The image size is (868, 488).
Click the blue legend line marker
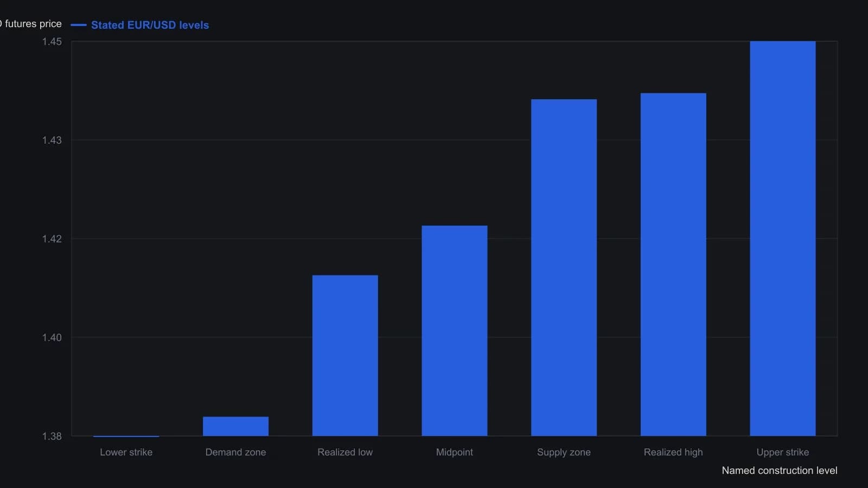tap(79, 25)
